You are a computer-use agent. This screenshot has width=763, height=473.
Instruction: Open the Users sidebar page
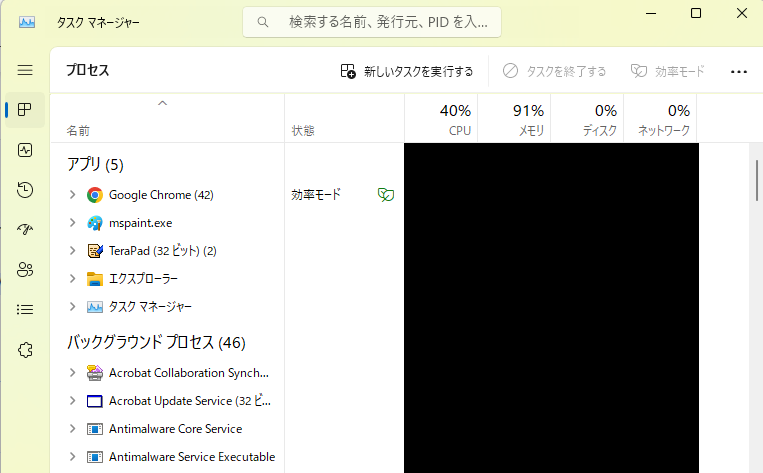[x=25, y=269]
